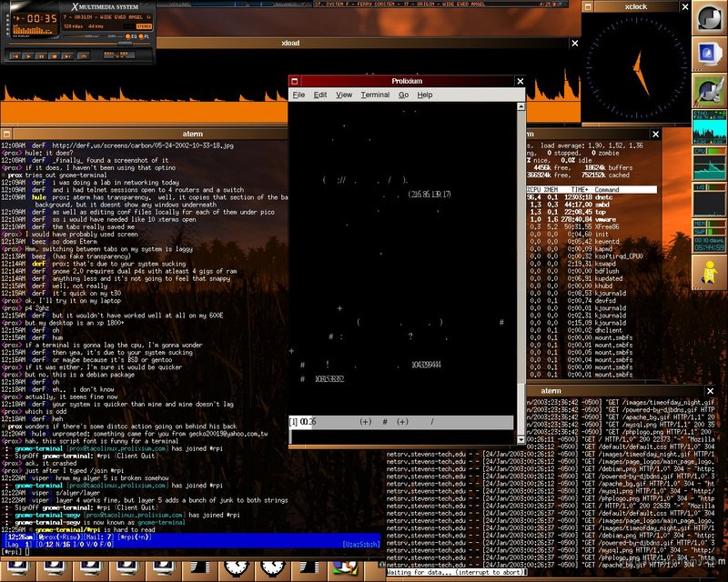
Task: Click the lower-right aterm log window title
Action: tap(551, 391)
